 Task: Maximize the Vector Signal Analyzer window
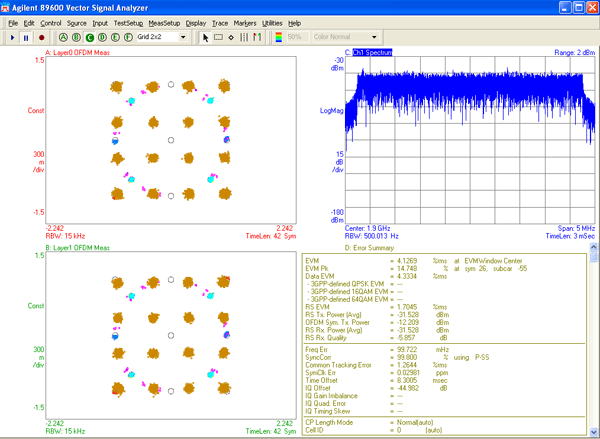[579, 7]
